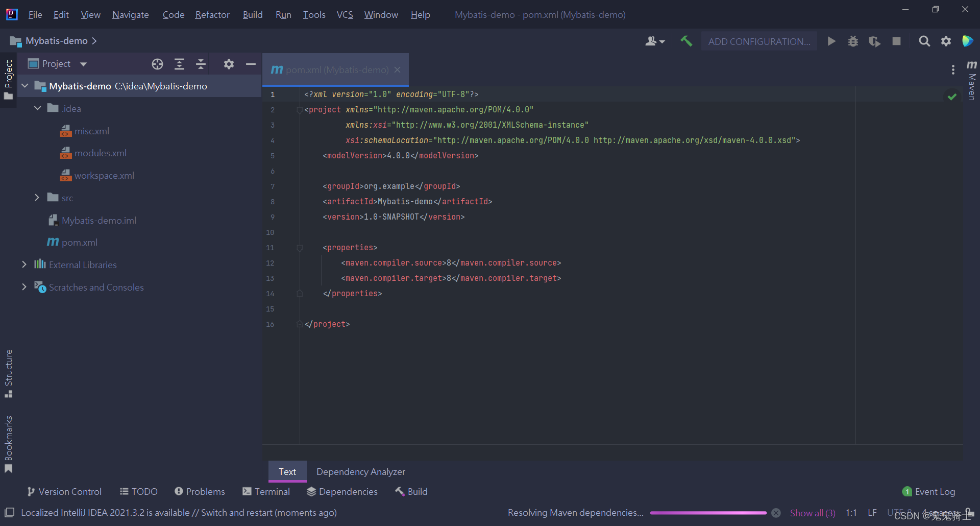Run the current configuration
This screenshot has width=980, height=526.
(x=831, y=41)
